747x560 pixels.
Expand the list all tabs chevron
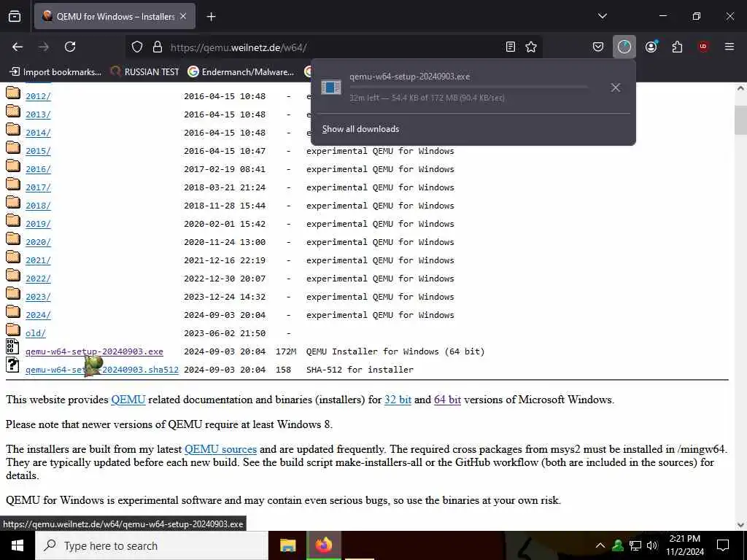tap(602, 16)
